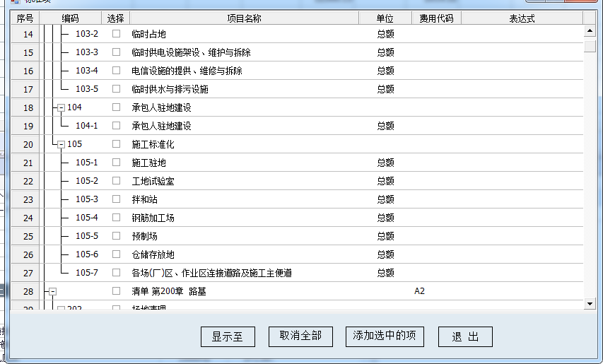Image resolution: width=603 pixels, height=364 pixels.
Task: Select the 105-5 预制场 checkbox
Action: point(116,236)
